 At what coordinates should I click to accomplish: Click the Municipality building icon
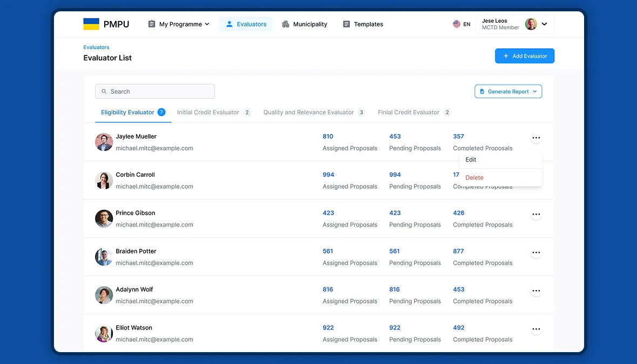[x=286, y=24]
